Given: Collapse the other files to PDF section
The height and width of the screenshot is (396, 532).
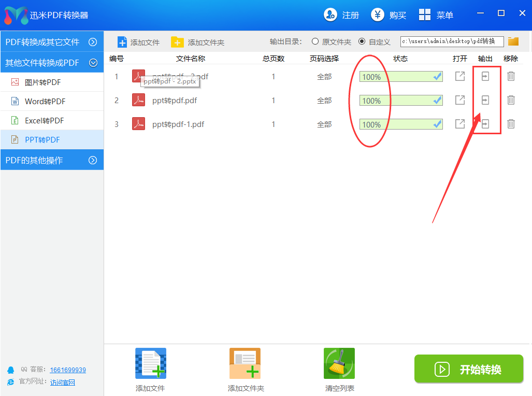Looking at the screenshot, I should [x=93, y=63].
